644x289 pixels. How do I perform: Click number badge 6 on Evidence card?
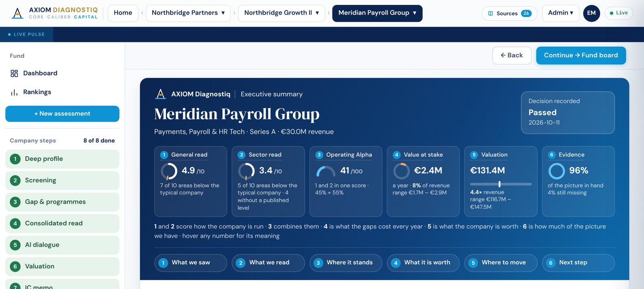[552, 155]
